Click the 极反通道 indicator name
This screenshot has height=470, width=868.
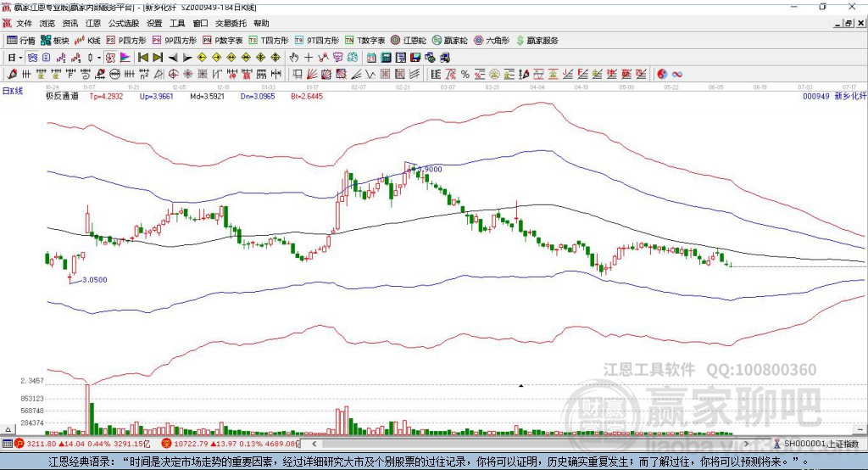(x=62, y=96)
